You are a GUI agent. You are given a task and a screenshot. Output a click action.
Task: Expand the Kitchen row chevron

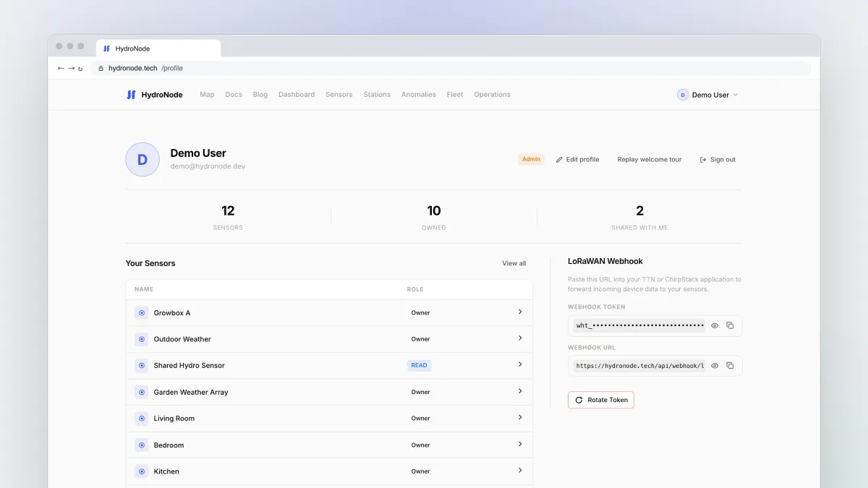point(520,471)
